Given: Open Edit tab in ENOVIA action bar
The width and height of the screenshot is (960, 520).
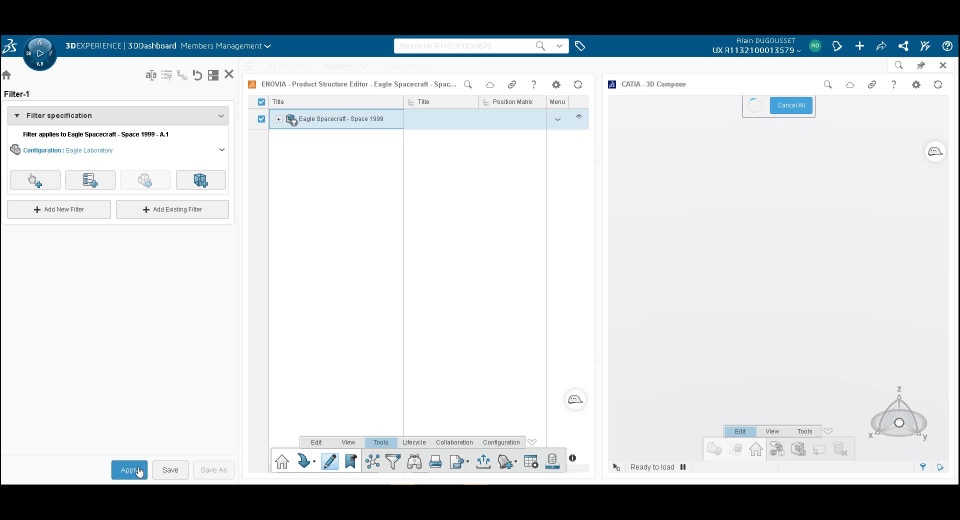Looking at the screenshot, I should pyautogui.click(x=316, y=442).
